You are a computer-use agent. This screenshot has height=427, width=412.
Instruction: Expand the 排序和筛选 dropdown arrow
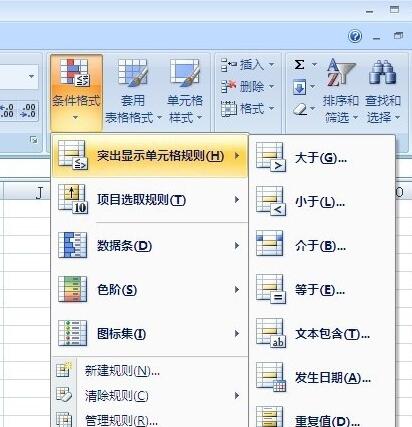(x=355, y=118)
